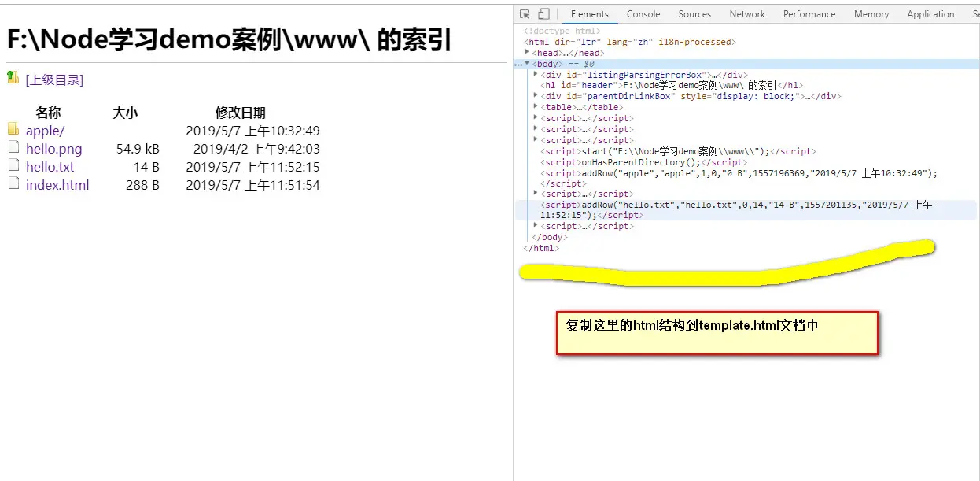Select the addRow("hello.txt") script line
The width and height of the screenshot is (980, 481).
click(736, 209)
